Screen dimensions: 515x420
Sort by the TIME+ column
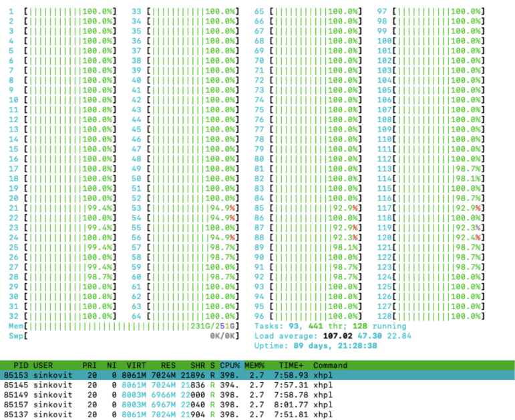pyautogui.click(x=291, y=365)
